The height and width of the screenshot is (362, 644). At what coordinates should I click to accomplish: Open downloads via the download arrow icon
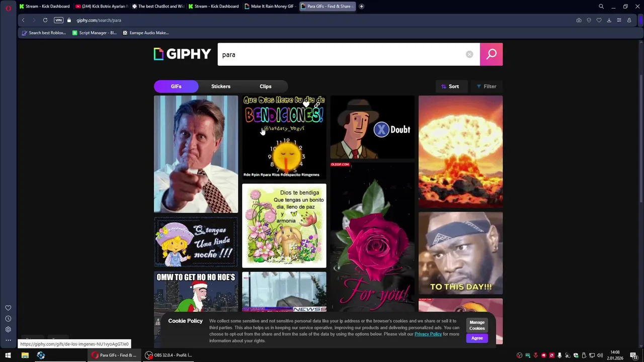[x=609, y=20]
